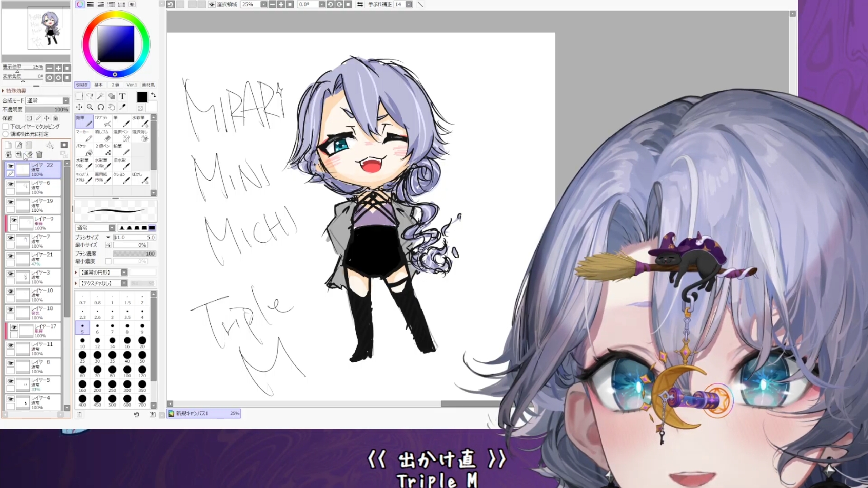Viewport: 868px width, 488px height.
Task: Zoom in with navigator plus button
Action: 58,68
